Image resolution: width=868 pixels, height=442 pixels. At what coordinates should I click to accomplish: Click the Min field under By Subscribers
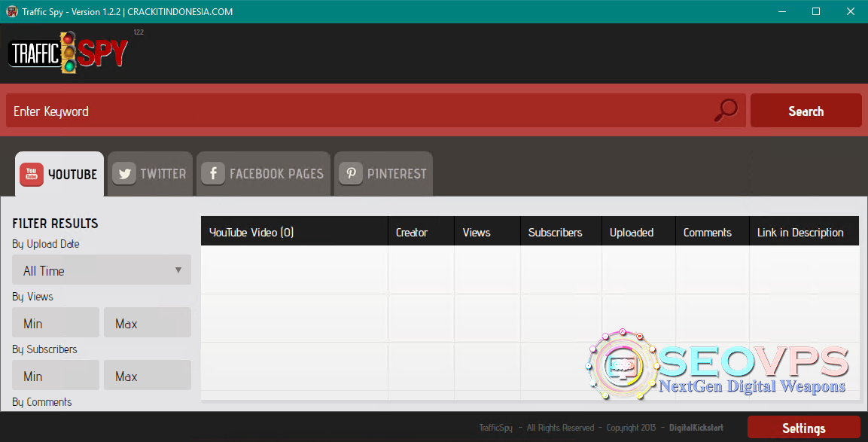click(x=56, y=376)
